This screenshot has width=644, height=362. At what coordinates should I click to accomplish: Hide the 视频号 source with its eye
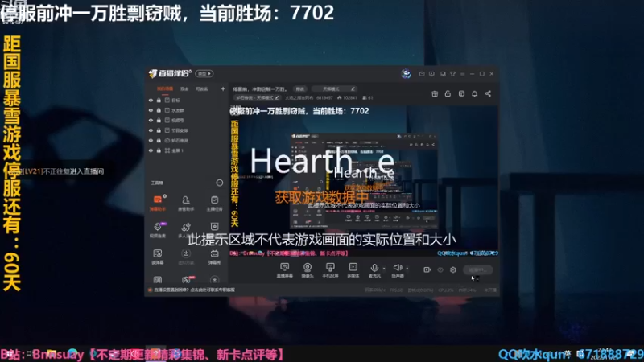(151, 120)
